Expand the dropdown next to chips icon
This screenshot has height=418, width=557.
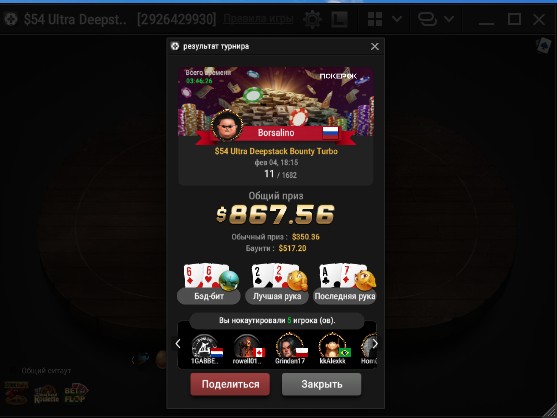449,19
